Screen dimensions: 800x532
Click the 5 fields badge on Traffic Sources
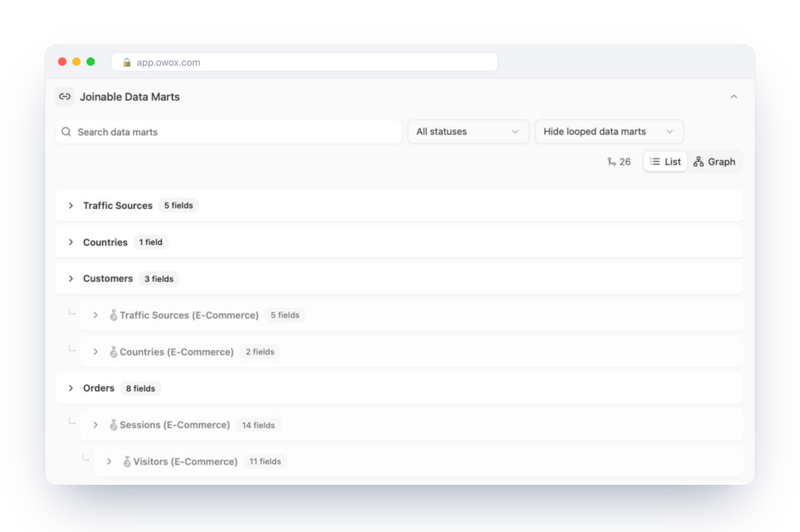[x=179, y=205]
